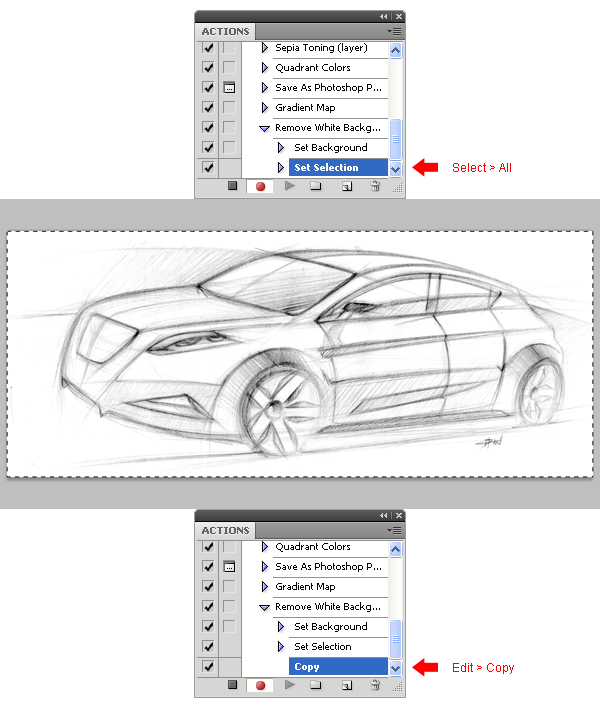Select 'Set Selection' name in bottom panel
Viewport: 600px width, 708px height.
click(x=323, y=647)
